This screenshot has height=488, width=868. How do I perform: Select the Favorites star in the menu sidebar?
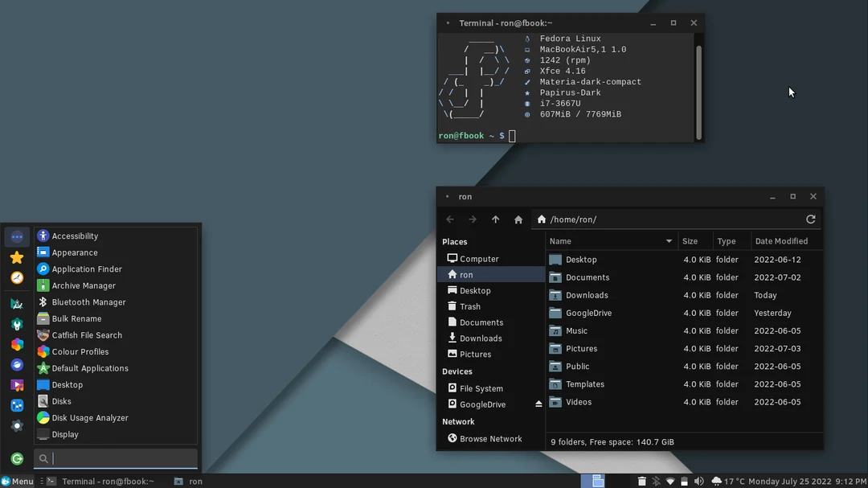pos(17,257)
